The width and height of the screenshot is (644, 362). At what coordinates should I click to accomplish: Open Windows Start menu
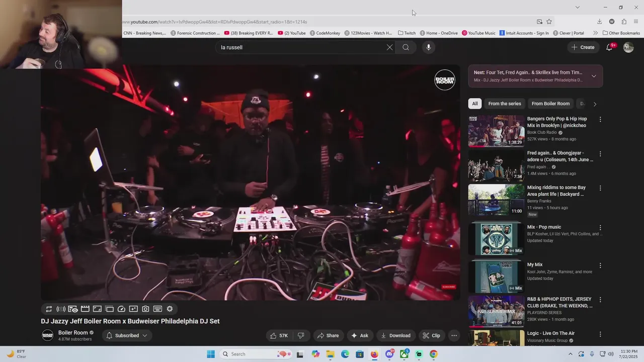click(211, 354)
